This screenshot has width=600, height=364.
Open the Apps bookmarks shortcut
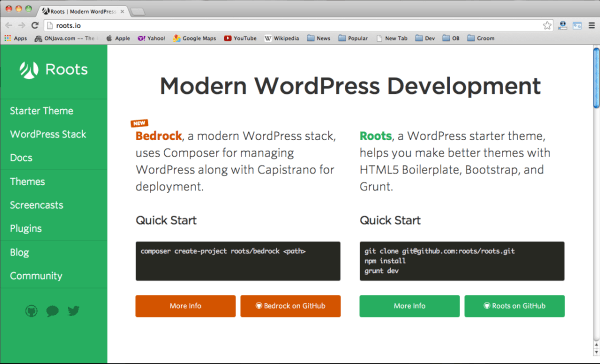pos(16,38)
